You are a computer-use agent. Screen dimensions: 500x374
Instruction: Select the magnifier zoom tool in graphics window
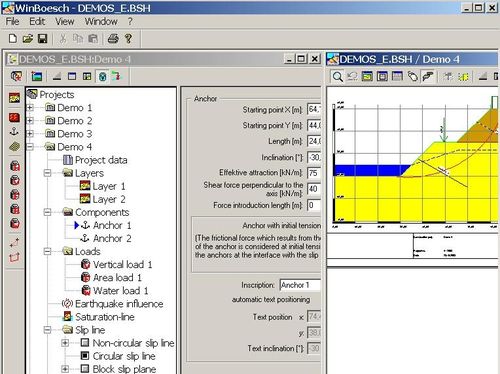tap(337, 77)
